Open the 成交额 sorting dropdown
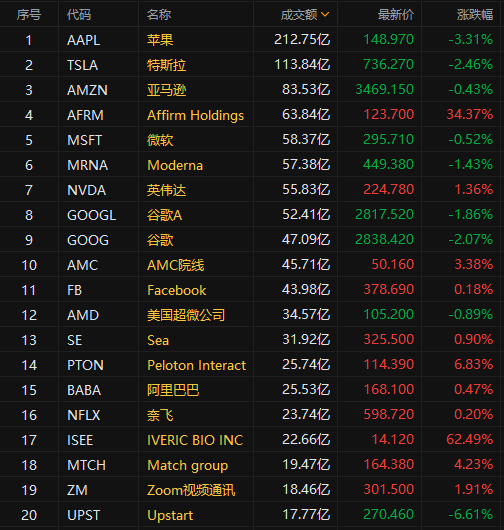The width and height of the screenshot is (504, 530). [x=305, y=15]
